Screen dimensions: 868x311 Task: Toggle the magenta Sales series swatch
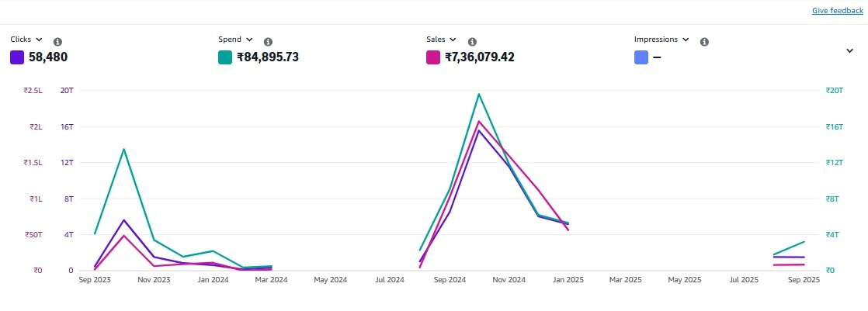433,57
